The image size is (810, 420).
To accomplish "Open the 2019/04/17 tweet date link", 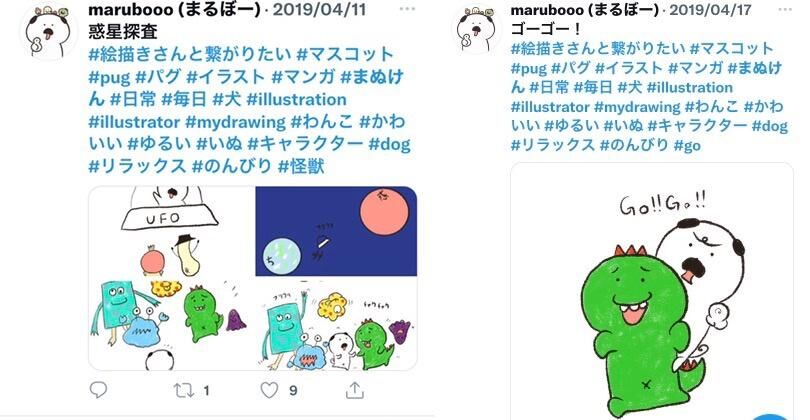I will (x=710, y=9).
